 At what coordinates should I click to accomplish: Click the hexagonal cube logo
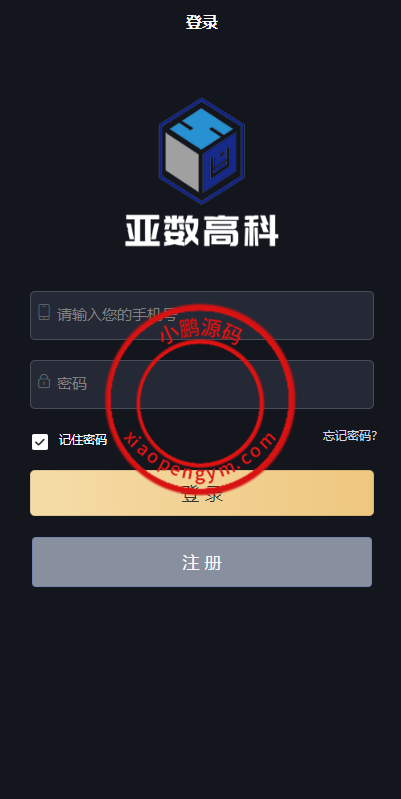[x=202, y=151]
